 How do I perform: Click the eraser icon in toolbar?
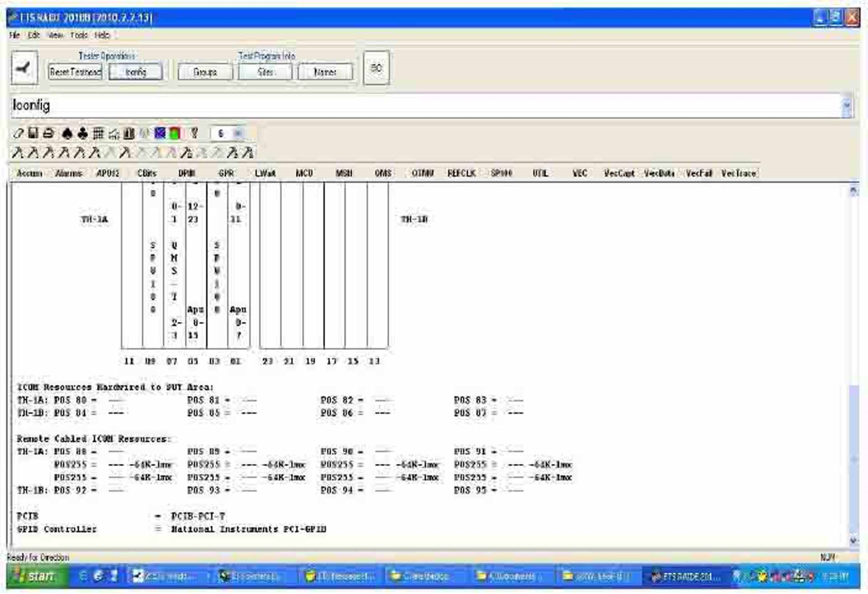pos(19,133)
